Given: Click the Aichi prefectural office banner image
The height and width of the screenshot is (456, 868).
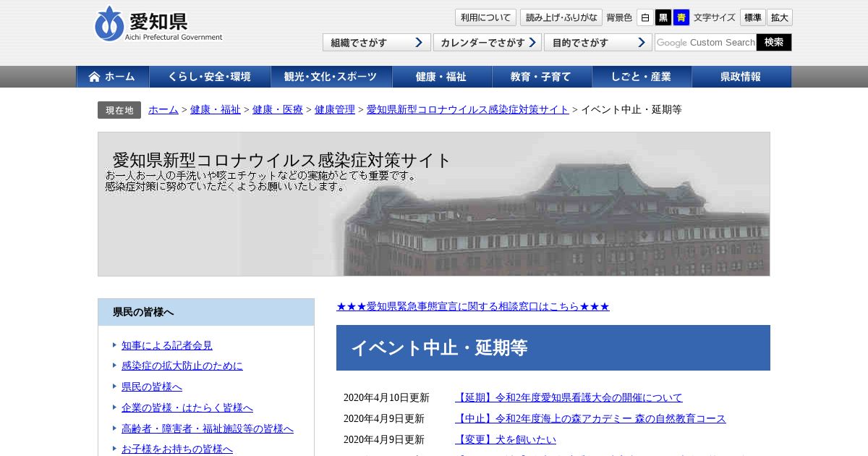Looking at the screenshot, I should [434, 204].
